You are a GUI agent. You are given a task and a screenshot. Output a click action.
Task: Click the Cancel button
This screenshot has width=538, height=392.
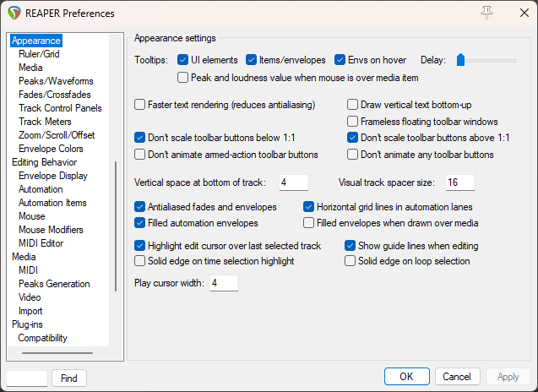click(x=456, y=377)
